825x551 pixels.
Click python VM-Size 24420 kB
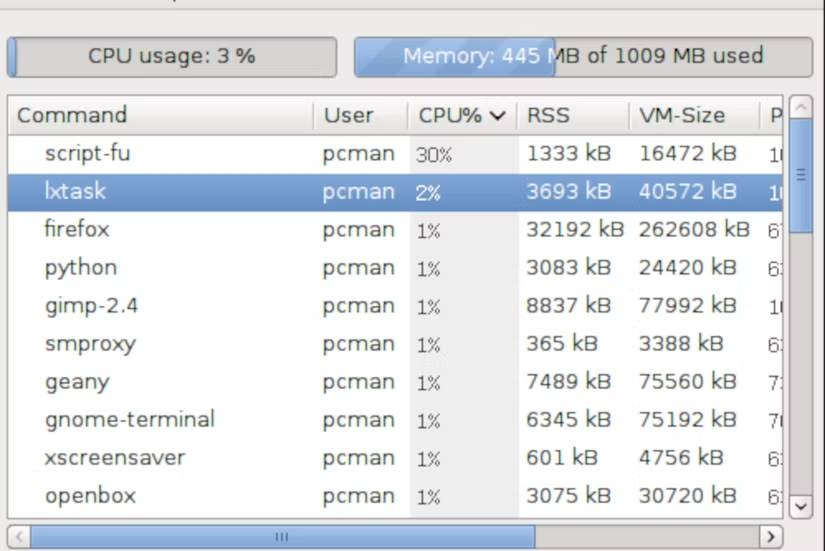[x=688, y=267]
